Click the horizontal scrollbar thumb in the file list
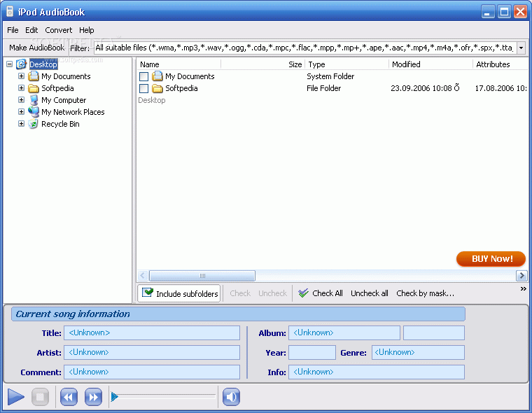Viewport: 532px width, 413px height. (x=202, y=276)
